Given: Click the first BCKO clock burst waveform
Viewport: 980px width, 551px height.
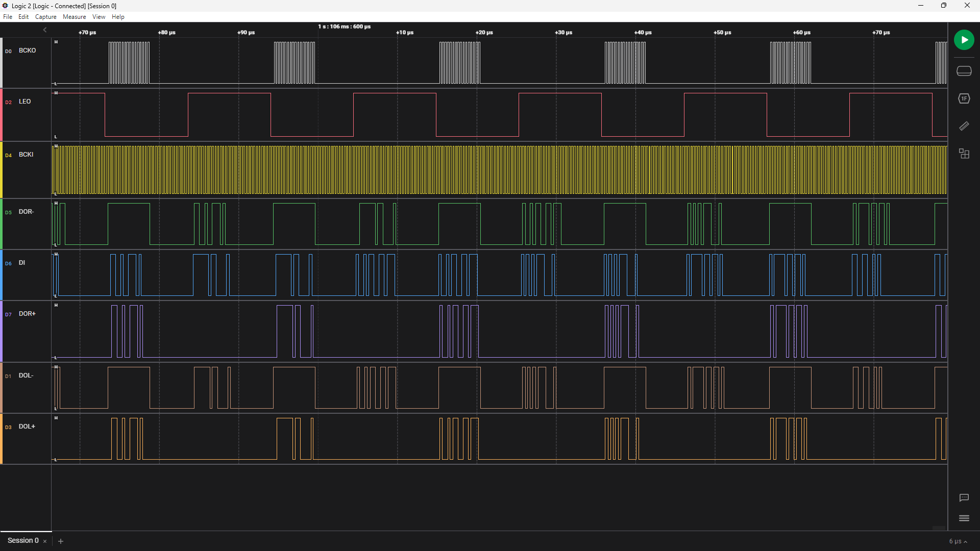Looking at the screenshot, I should point(129,62).
